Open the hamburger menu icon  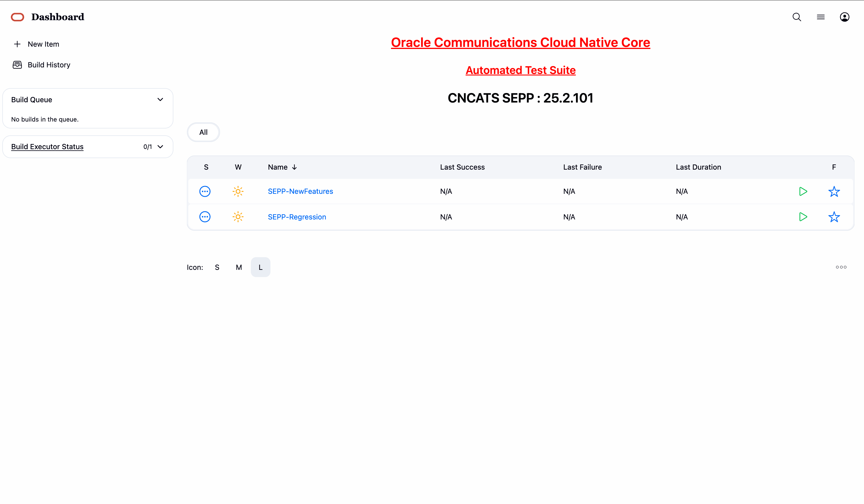[821, 17]
